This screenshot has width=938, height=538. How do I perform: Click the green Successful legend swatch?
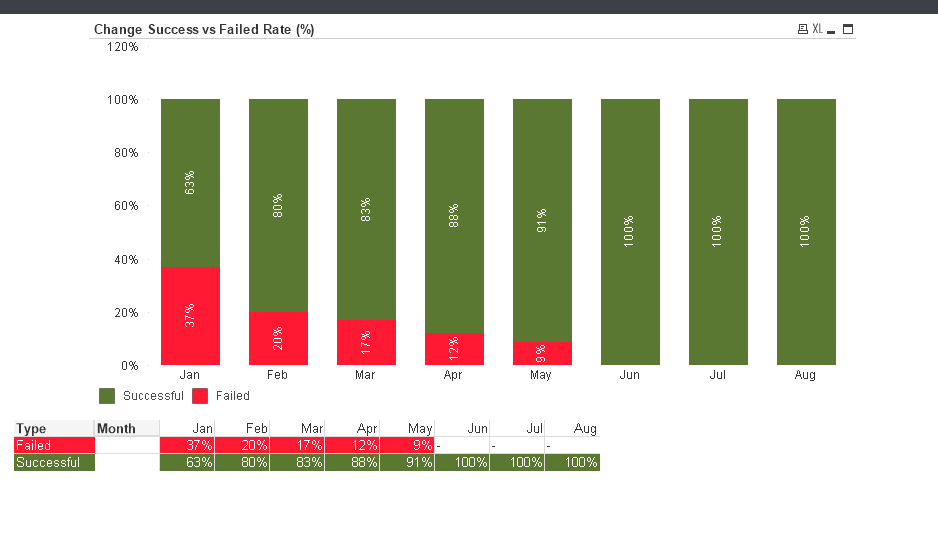coord(108,396)
